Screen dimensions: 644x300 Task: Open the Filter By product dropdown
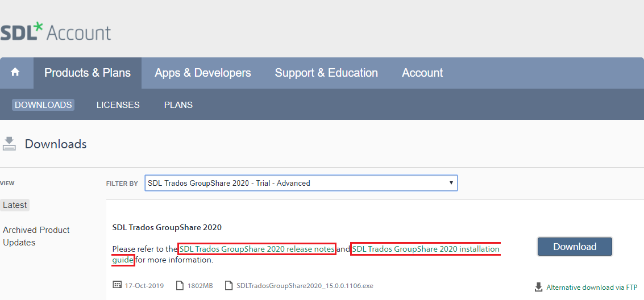[x=301, y=183]
